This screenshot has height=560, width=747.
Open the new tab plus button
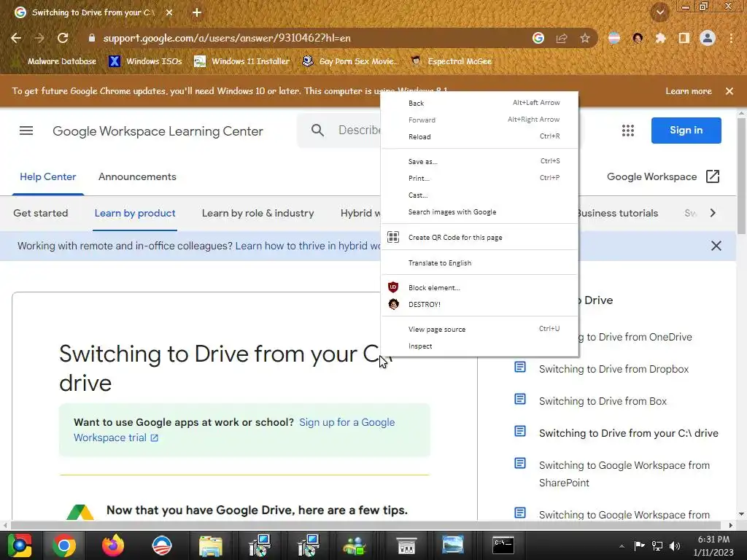197,12
